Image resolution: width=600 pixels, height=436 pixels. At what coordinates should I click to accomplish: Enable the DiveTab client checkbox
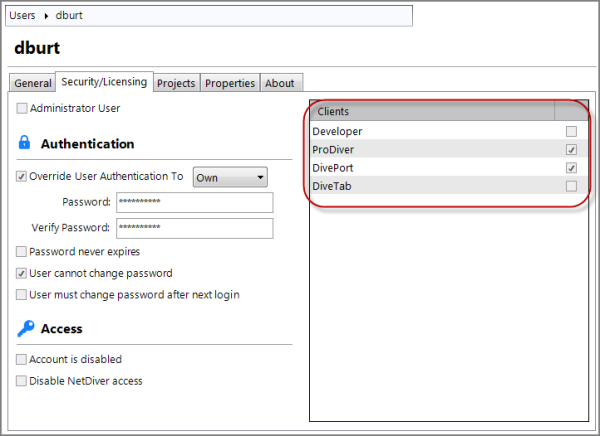(571, 185)
